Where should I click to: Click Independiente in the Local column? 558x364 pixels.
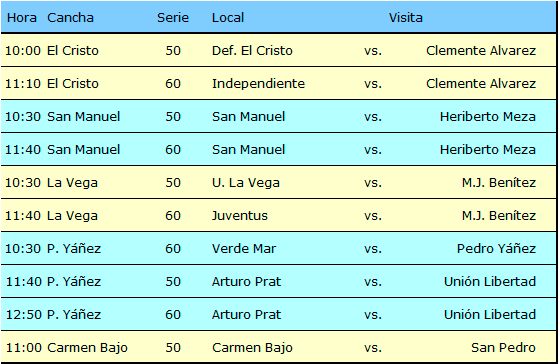tap(258, 84)
